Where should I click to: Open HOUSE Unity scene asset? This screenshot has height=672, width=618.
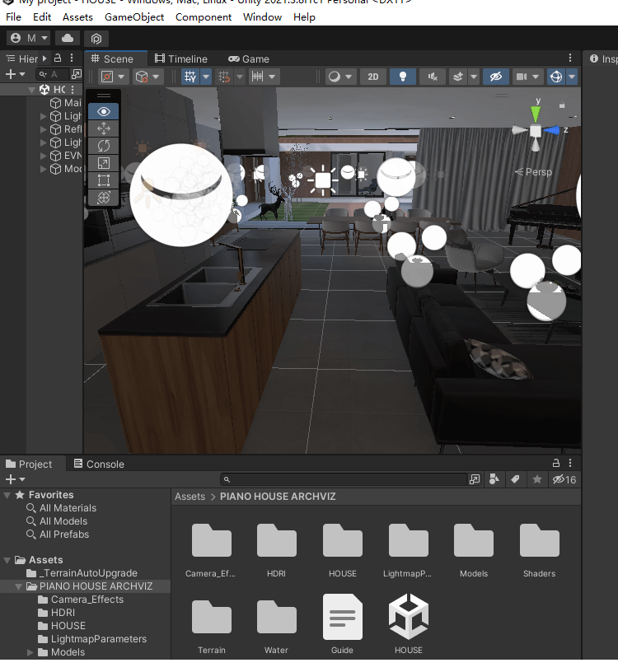point(408,617)
